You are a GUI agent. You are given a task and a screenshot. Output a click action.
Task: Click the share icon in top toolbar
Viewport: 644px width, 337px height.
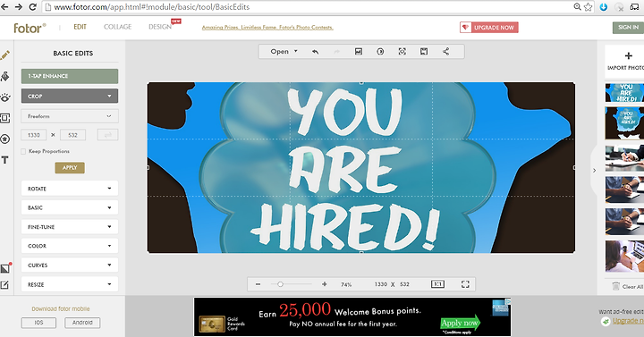point(445,52)
